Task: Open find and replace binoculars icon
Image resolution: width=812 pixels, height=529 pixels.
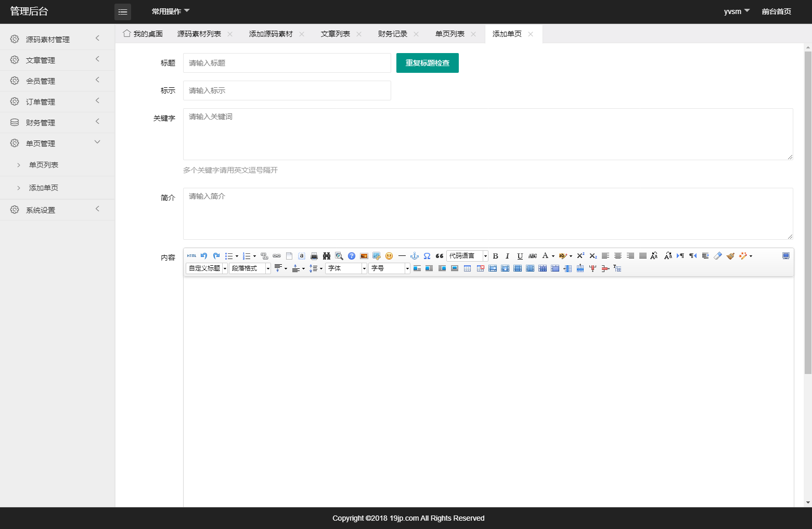Action: (x=327, y=256)
